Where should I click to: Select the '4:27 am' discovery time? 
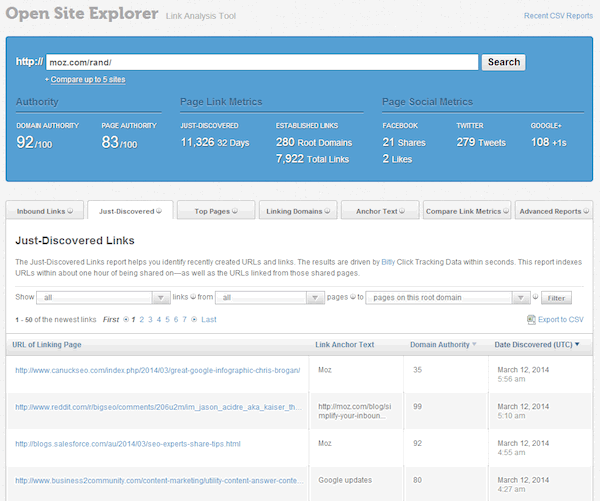(511, 489)
